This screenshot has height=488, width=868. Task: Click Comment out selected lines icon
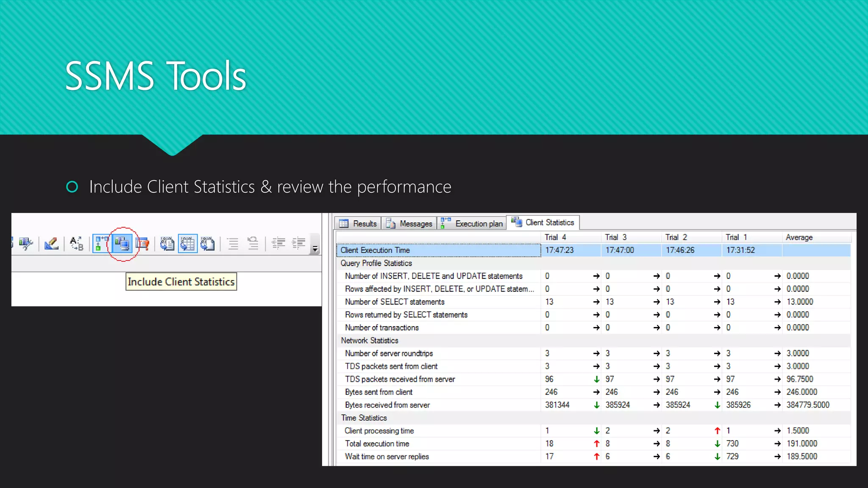click(x=233, y=244)
